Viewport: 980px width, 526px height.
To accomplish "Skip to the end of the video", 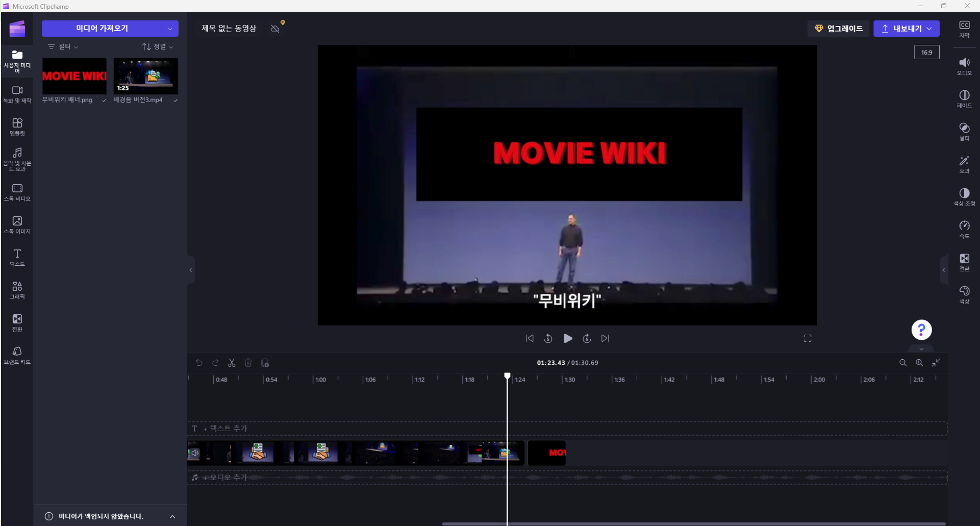I will (x=605, y=338).
